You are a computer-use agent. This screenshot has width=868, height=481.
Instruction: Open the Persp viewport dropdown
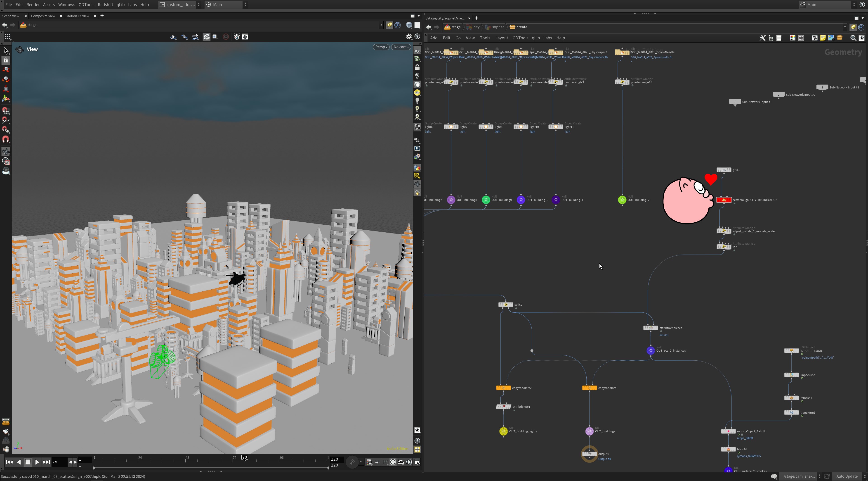[x=381, y=47]
